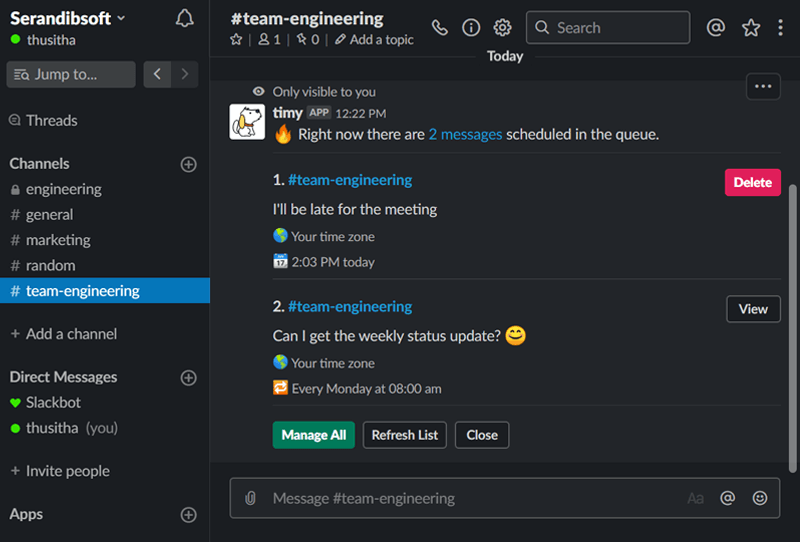Close the scheduled messages list
This screenshot has width=800, height=542.
tap(482, 435)
